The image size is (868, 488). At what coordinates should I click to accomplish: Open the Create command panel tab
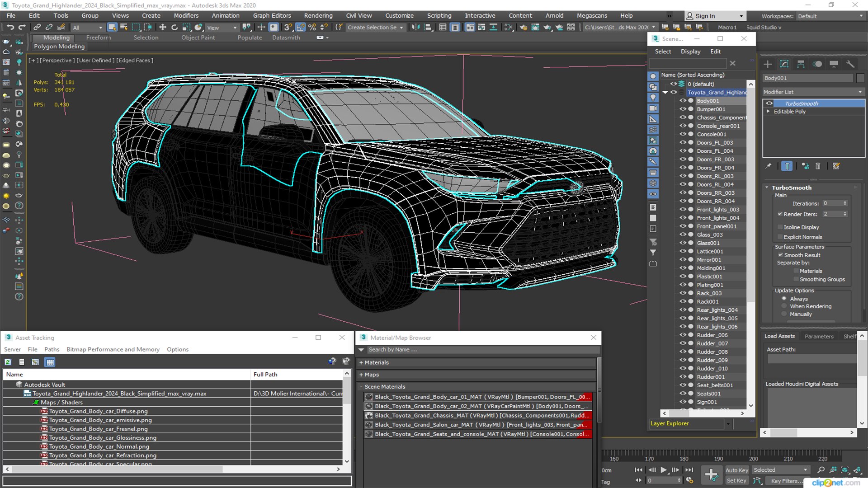click(768, 64)
